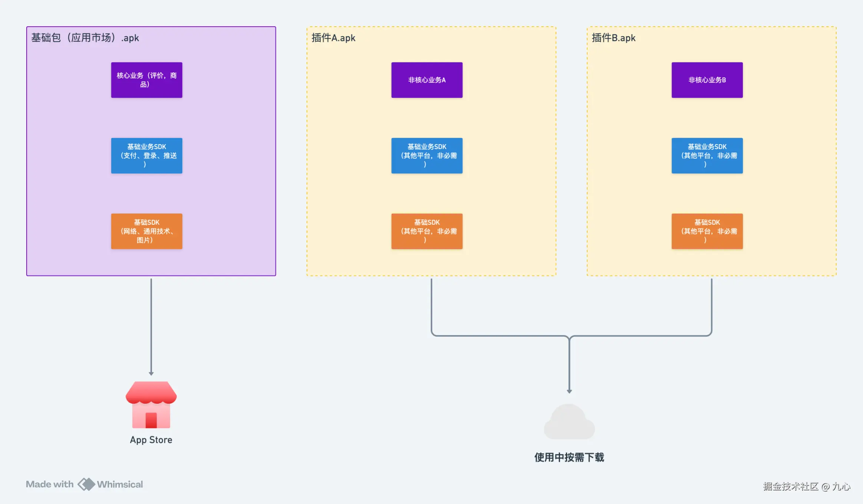This screenshot has width=863, height=504.
Task: Select the 非核心业务B purple box
Action: 707,80
